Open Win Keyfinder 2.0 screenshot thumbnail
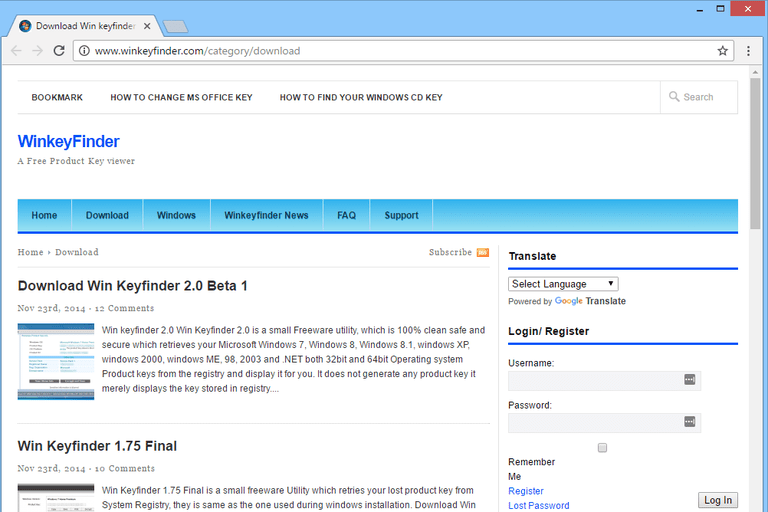 (x=56, y=362)
